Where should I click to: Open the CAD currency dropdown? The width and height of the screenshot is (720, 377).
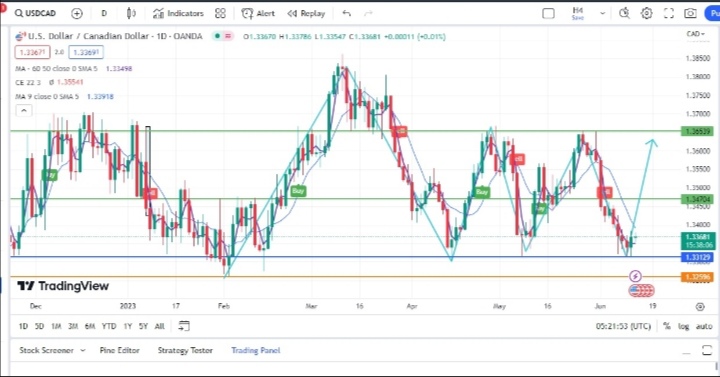click(x=695, y=34)
